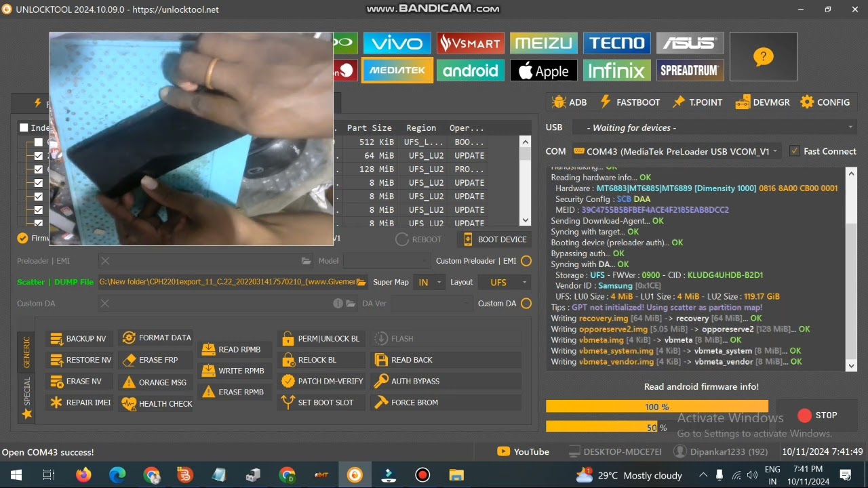Click the BACKUP NV tool

pyautogui.click(x=79, y=339)
